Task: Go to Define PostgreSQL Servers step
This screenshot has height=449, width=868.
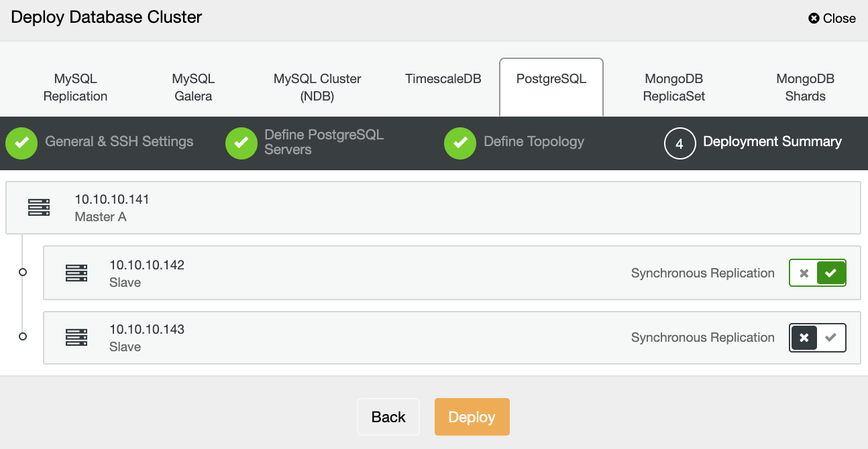Action: click(324, 142)
